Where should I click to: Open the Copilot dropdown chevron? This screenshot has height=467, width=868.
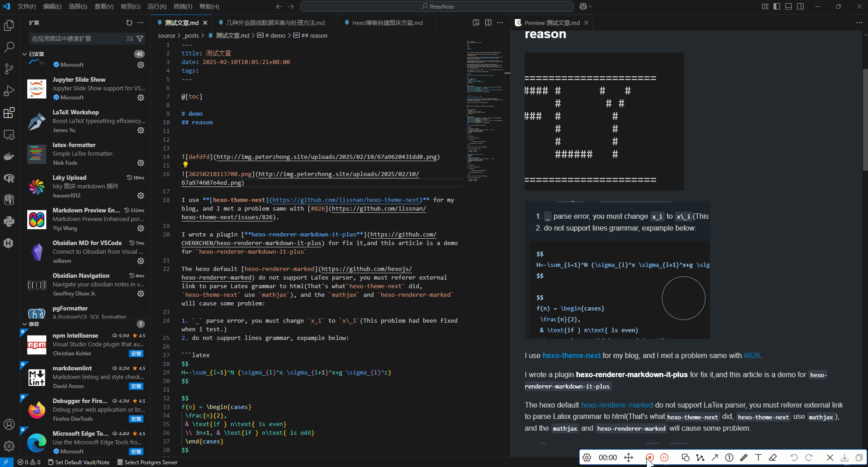[591, 6]
